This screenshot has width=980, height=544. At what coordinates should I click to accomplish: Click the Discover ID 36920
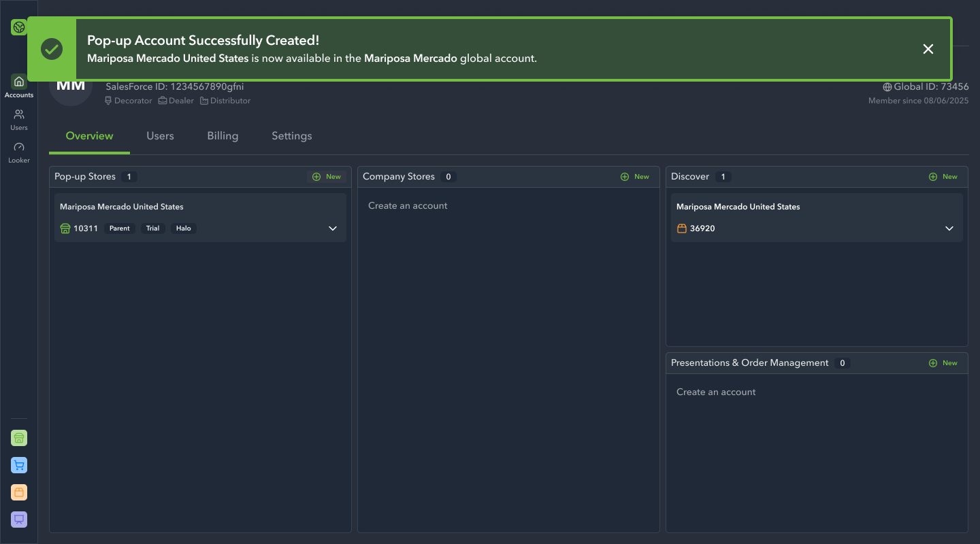pos(702,228)
